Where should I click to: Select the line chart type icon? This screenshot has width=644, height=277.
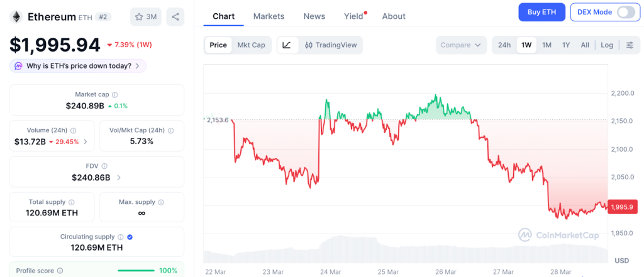tap(287, 45)
